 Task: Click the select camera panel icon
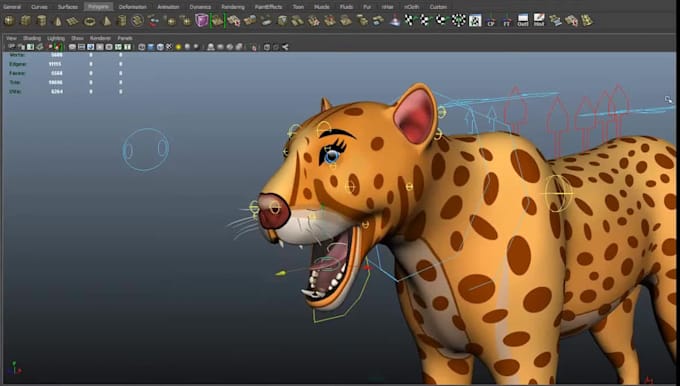(11, 47)
